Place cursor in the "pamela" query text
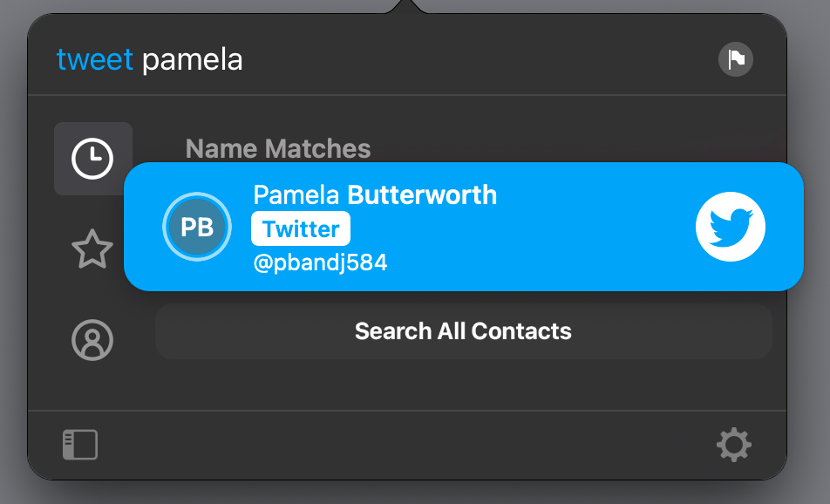Image resolution: width=830 pixels, height=504 pixels. [x=192, y=60]
